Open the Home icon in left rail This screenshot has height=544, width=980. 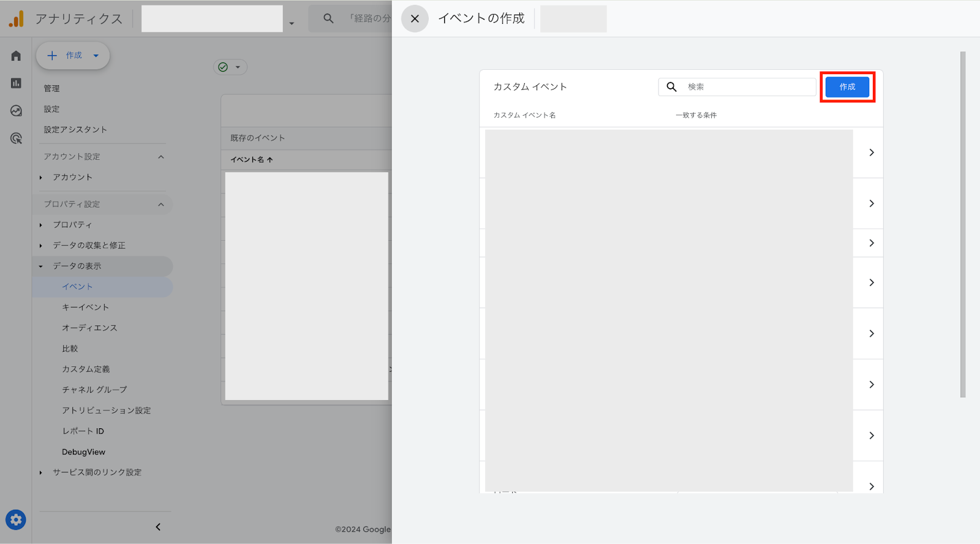[x=16, y=56]
